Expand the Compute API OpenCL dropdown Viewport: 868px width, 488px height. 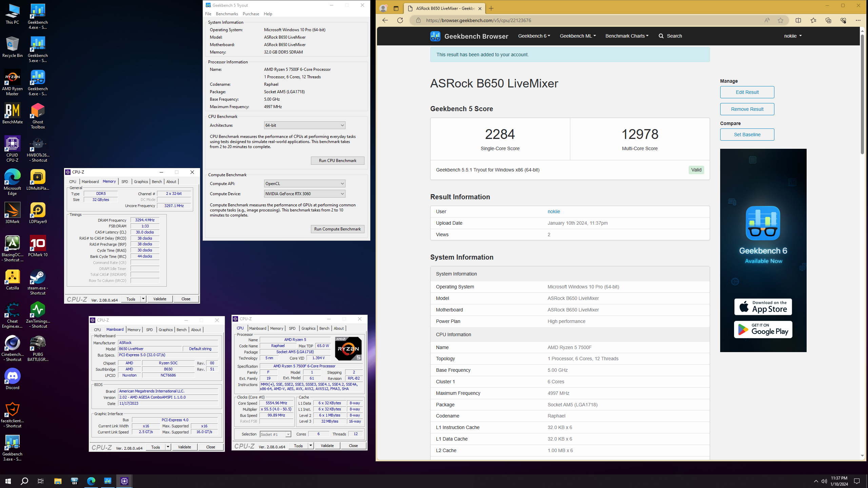[304, 184]
